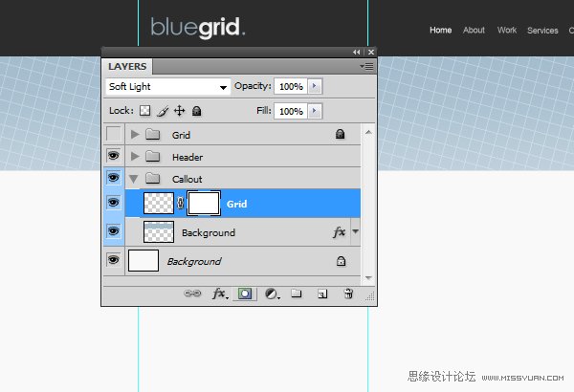This screenshot has height=392, width=574.
Task: Hide the locked Background layer
Action: coord(114,259)
